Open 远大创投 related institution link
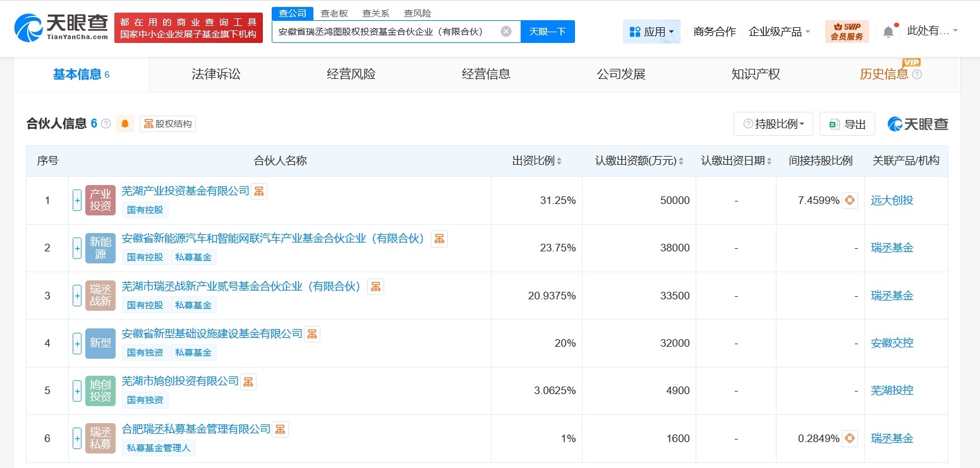The width and height of the screenshot is (980, 468). point(892,200)
